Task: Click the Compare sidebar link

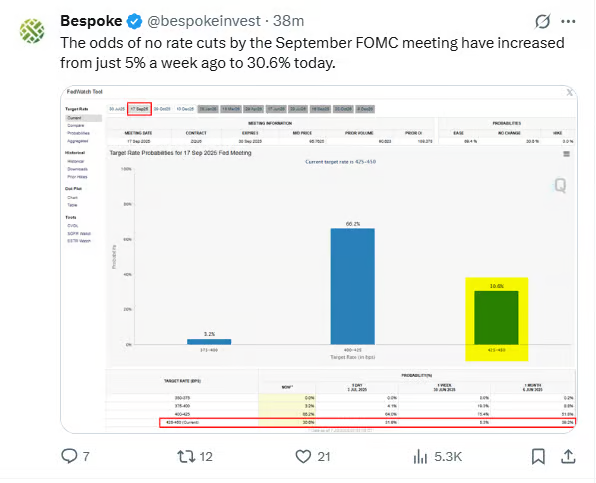Action: point(76,125)
